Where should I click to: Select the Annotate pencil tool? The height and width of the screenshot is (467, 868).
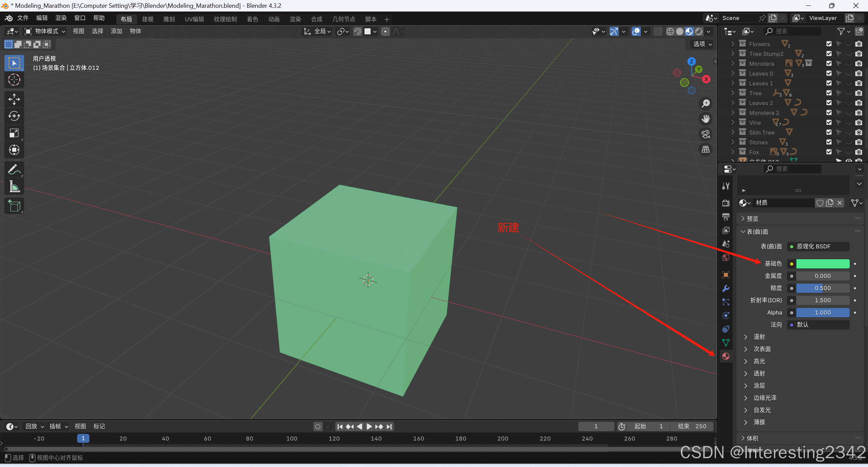point(14,169)
